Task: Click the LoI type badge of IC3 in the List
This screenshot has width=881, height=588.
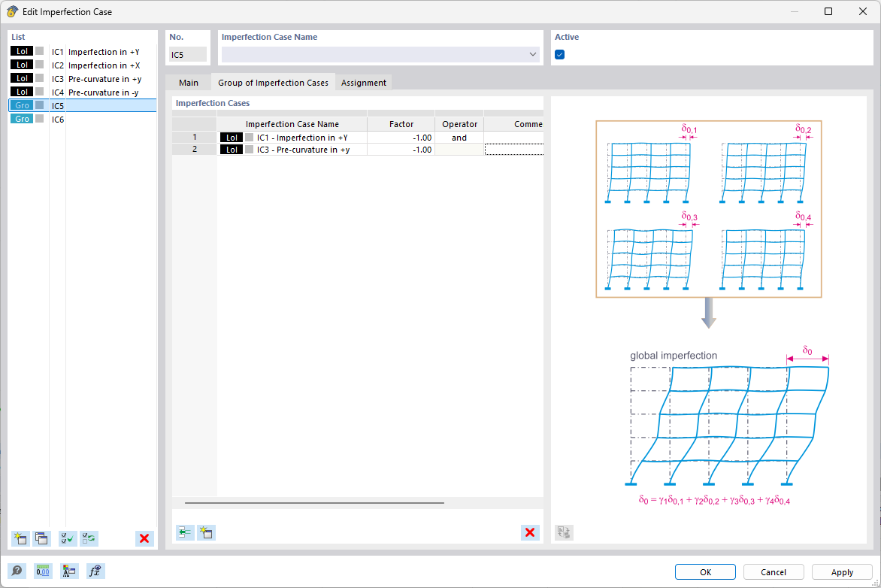Action: tap(22, 78)
